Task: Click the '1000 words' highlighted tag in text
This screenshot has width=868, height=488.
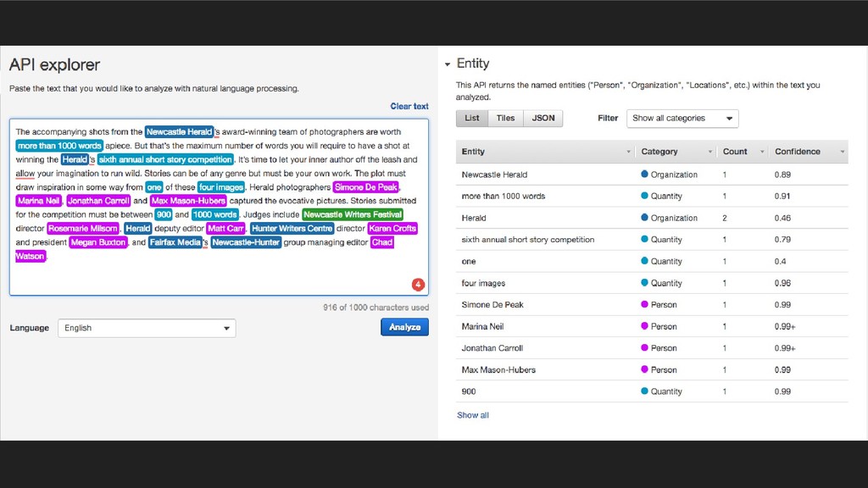Action: (x=214, y=214)
